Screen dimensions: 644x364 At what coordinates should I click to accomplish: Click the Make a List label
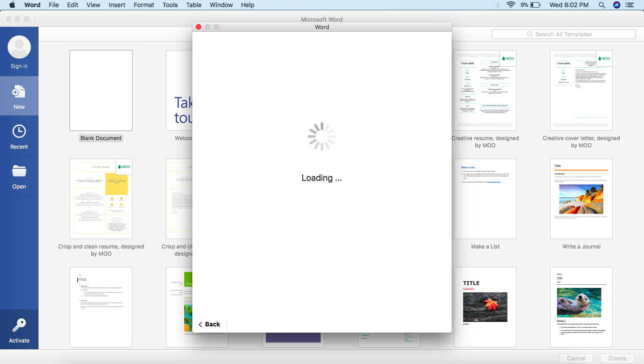485,247
